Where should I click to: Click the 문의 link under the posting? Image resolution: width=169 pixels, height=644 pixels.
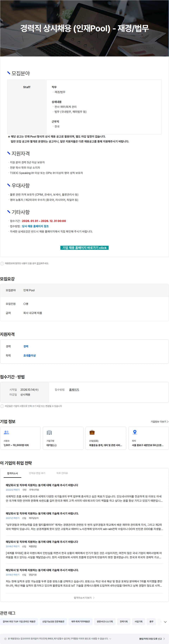(x=39, y=264)
